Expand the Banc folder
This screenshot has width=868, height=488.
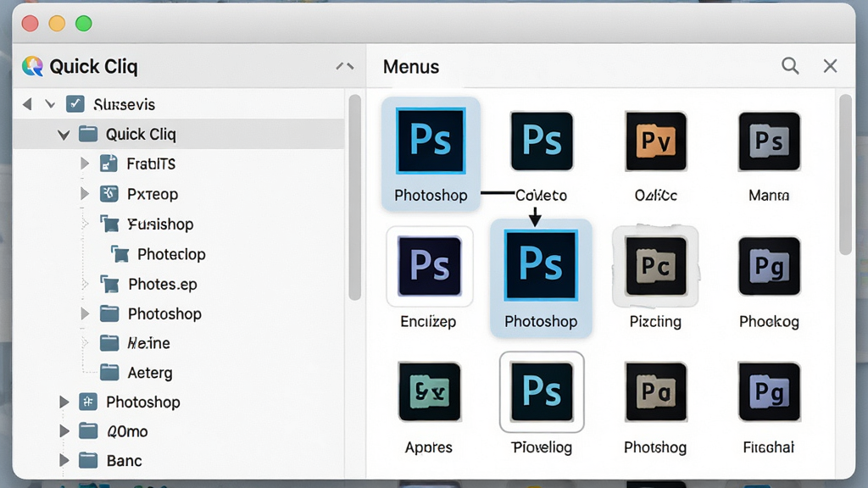64,460
